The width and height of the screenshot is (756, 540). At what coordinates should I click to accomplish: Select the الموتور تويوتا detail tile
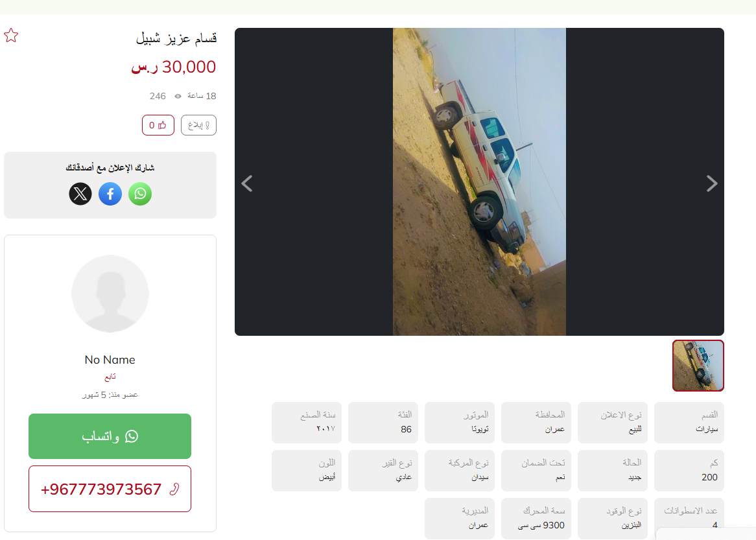460,423
